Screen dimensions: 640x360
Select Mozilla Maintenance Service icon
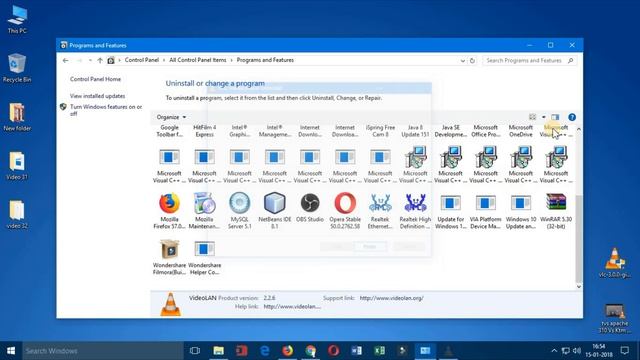point(204,211)
